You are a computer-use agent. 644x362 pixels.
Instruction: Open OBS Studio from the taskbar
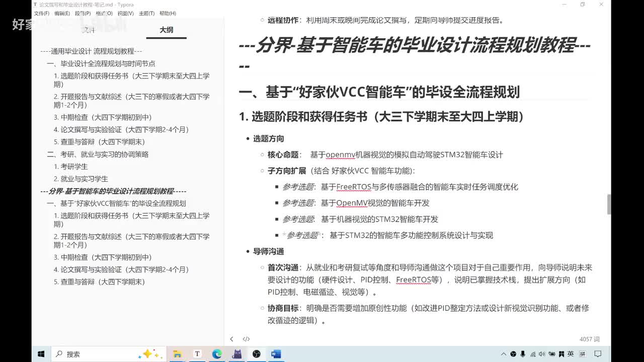256,354
